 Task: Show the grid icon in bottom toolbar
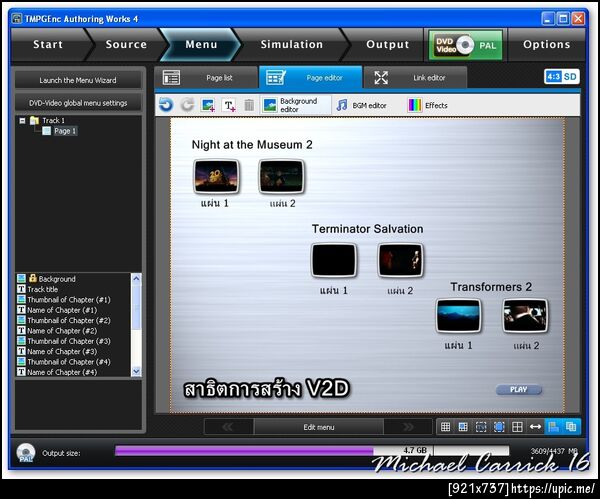[445, 427]
